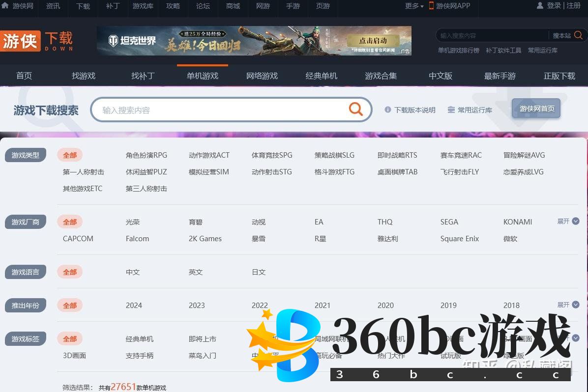
Task: Click the 游戏下载搜索 input field
Action: [x=221, y=110]
